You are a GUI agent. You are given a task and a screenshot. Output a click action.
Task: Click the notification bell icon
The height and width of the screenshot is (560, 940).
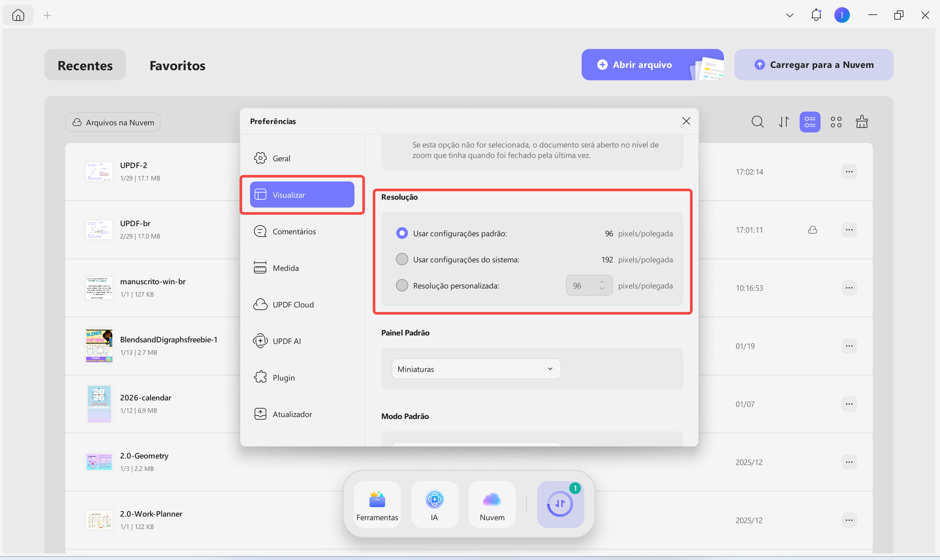pyautogui.click(x=816, y=15)
